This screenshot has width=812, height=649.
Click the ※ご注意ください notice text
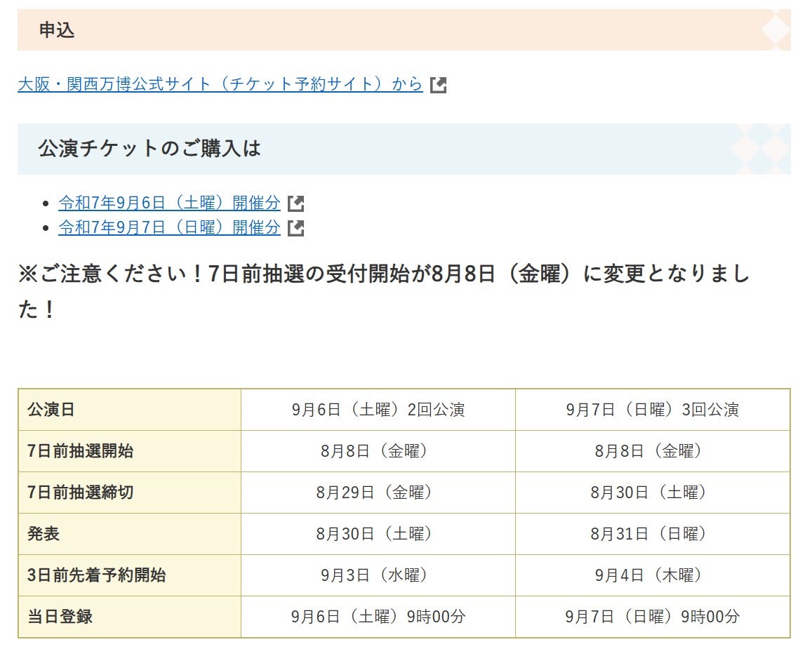click(x=383, y=291)
